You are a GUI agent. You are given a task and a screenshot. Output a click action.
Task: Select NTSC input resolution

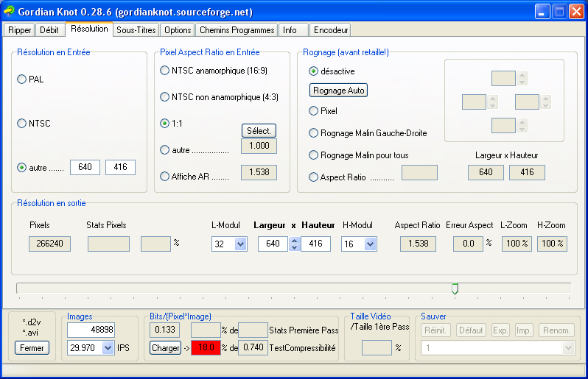tap(34, 123)
